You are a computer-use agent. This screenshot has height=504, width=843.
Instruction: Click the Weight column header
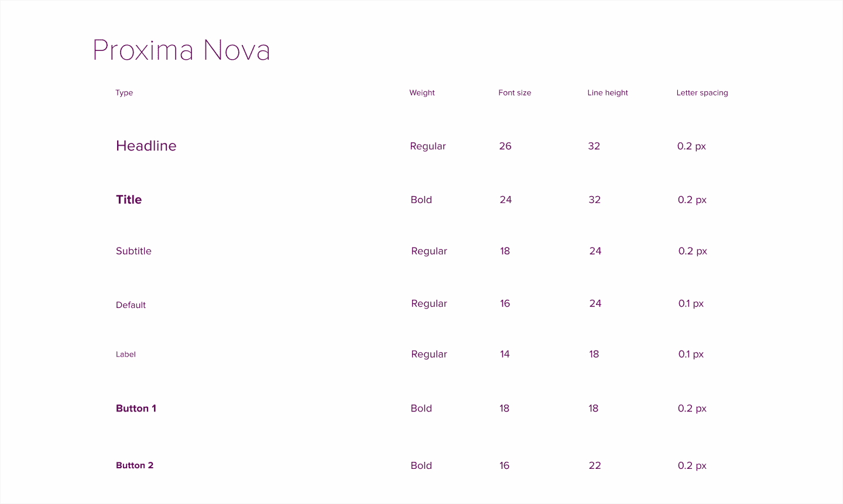point(422,92)
